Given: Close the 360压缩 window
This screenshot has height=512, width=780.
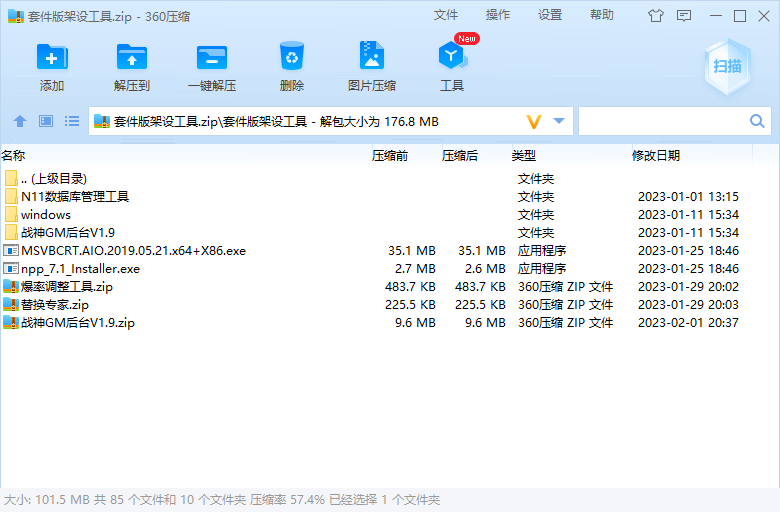Looking at the screenshot, I should click(x=764, y=16).
